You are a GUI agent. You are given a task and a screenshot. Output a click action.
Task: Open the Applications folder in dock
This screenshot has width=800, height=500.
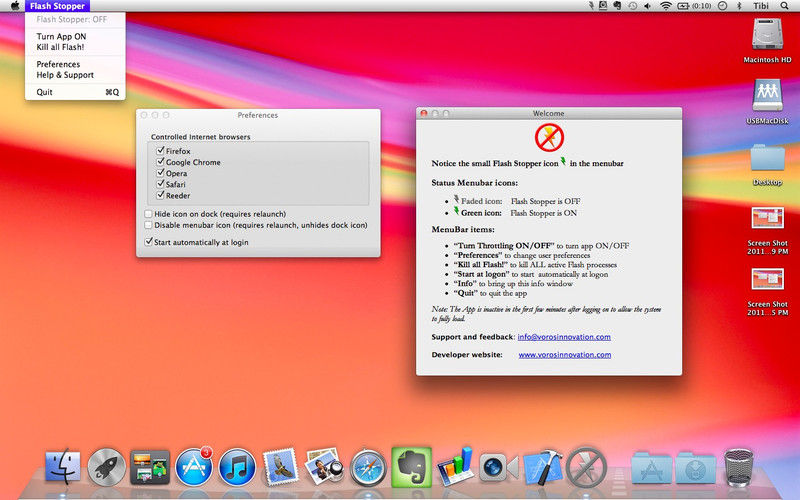click(651, 467)
